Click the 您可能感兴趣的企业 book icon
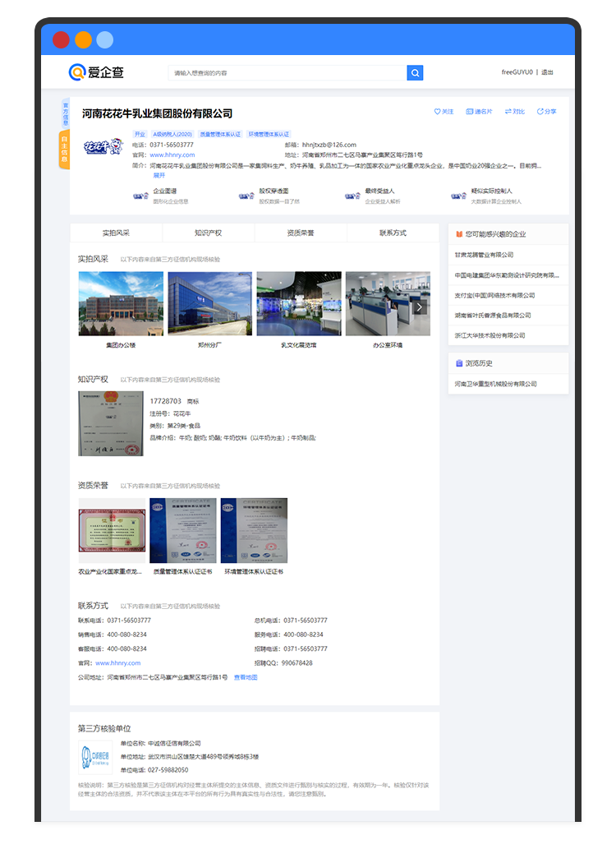Image resolution: width=616 pixels, height=849 pixels. [459, 234]
